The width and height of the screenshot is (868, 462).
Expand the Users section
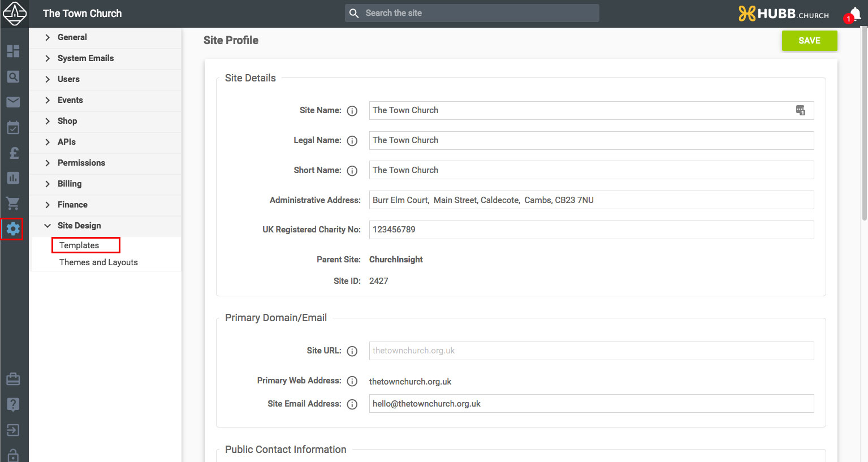[x=105, y=79]
